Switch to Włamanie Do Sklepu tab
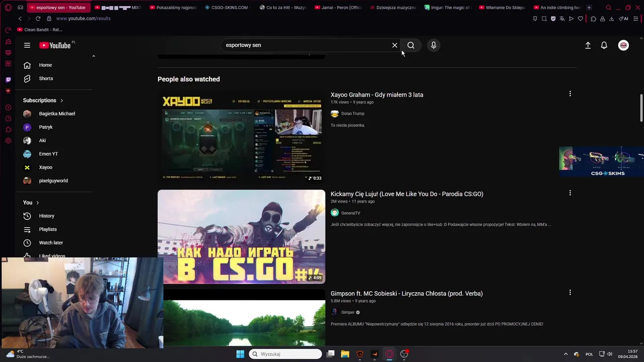 click(x=502, y=8)
